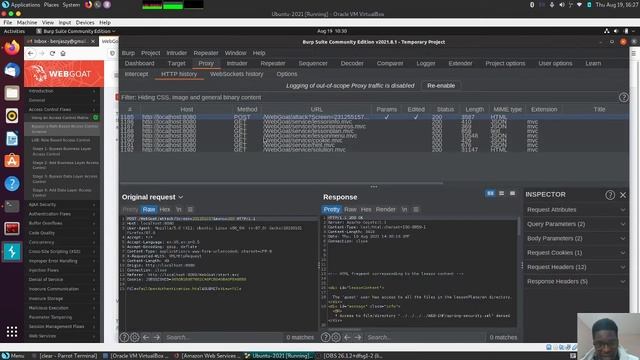The width and height of the screenshot is (640, 360).
Task: Reload the page in Firefox
Action: pos(52,53)
